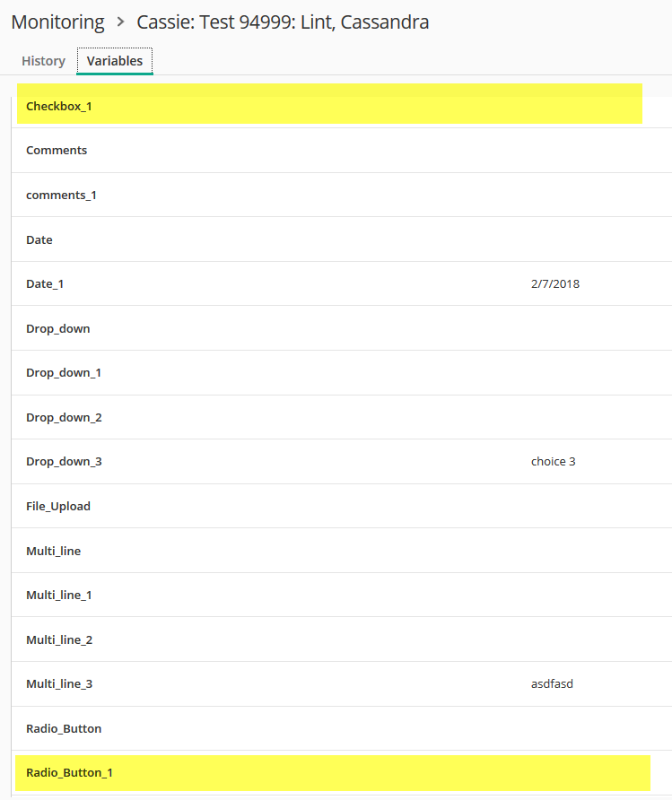Click the Multi_line_3 value asdfasd
This screenshot has height=800, width=672.
coord(552,684)
